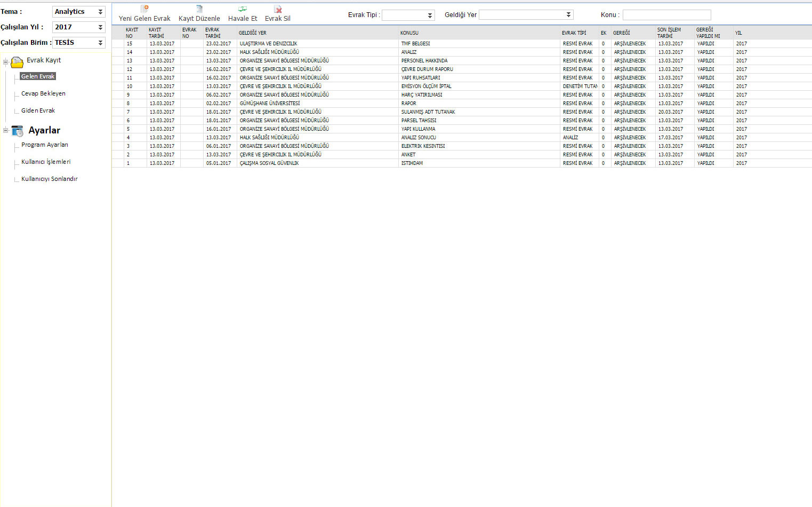812x507 pixels.
Task: Open the Evrak Tipi filter dropdown
Action: coord(408,15)
